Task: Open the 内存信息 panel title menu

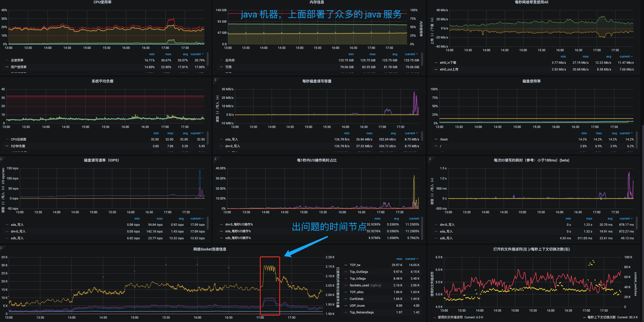Action: 317,2
